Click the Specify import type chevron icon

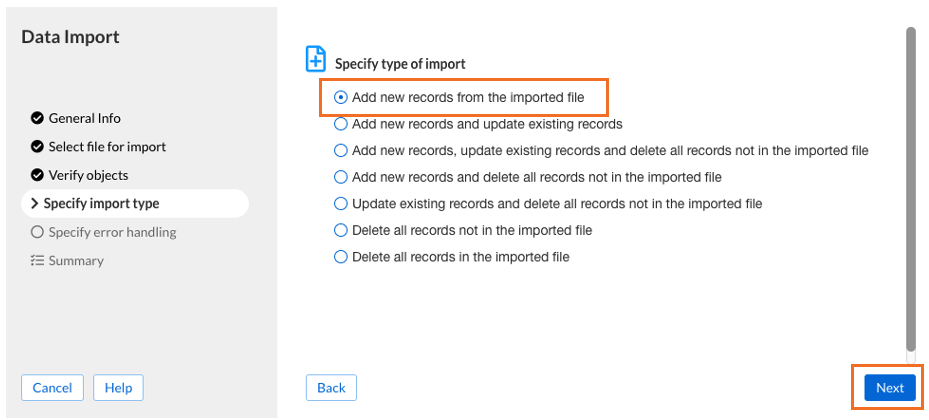tap(35, 204)
